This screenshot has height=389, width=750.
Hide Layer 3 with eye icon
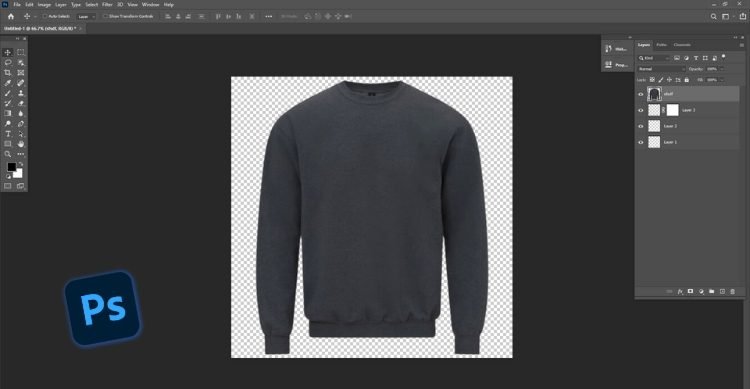[641, 110]
